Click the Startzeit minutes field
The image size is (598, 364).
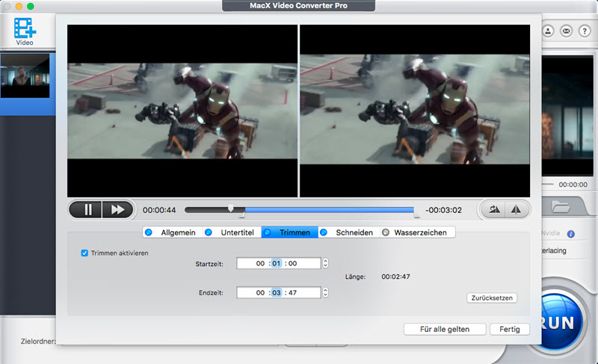click(276, 263)
